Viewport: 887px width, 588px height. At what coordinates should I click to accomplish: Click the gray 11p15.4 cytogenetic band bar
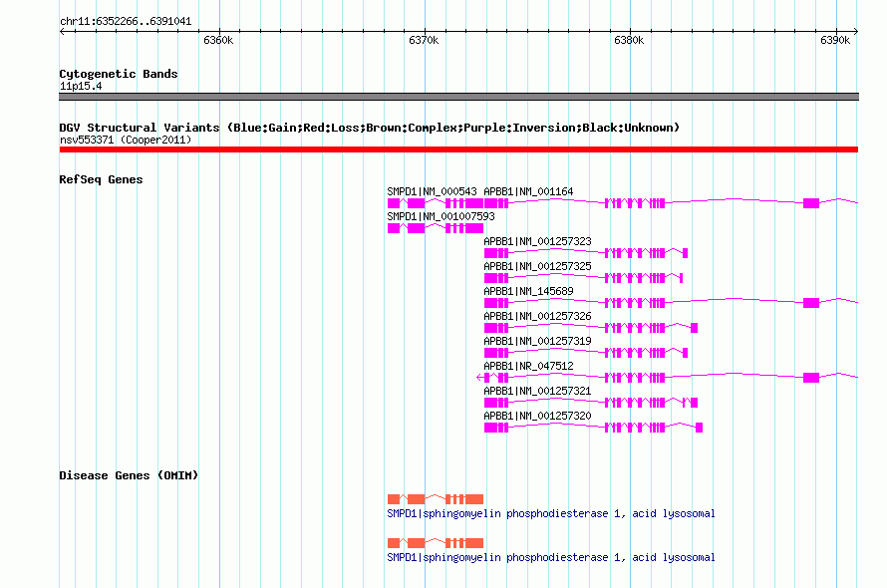(x=458, y=97)
